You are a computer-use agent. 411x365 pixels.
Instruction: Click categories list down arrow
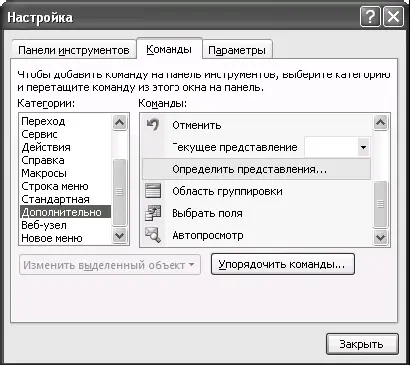coord(119,236)
